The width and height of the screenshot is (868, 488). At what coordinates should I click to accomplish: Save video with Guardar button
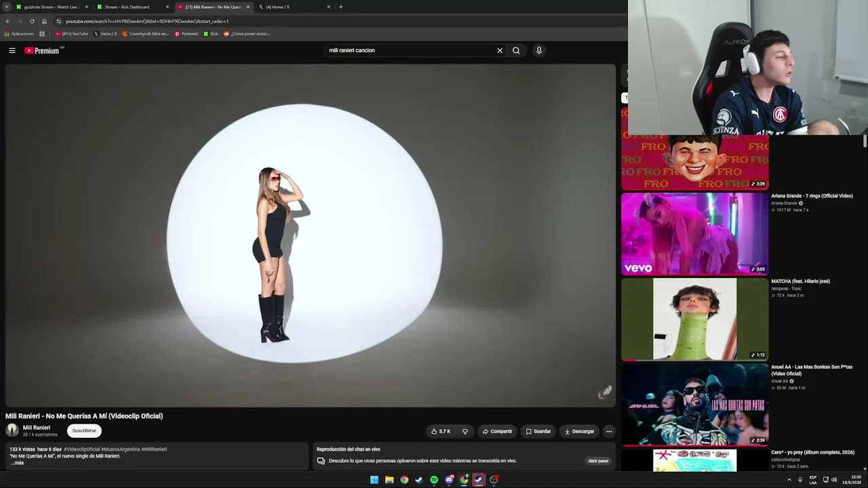coord(538,431)
